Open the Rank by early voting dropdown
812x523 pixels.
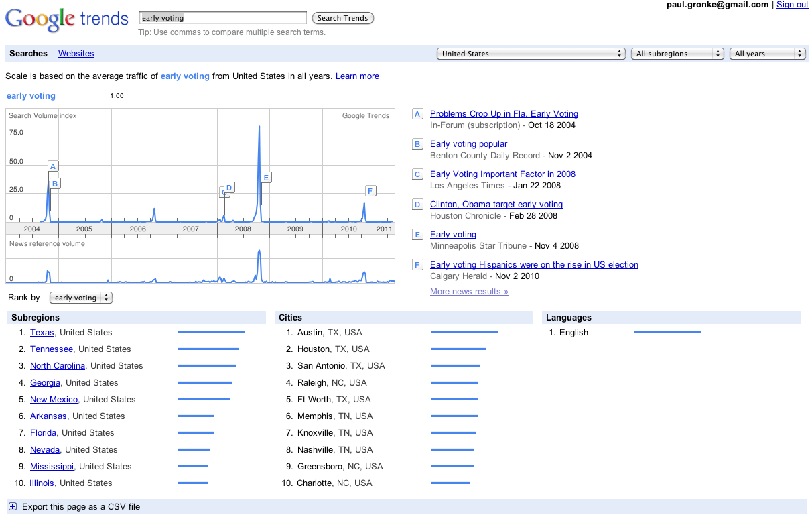point(81,298)
